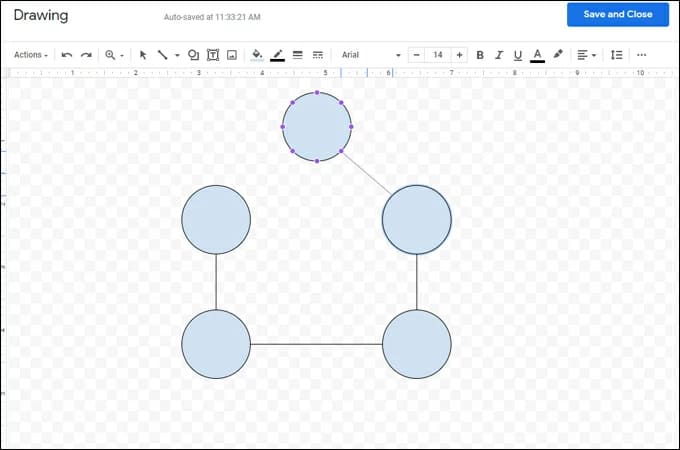Select the horizontal line between bottom circles
The width and height of the screenshot is (680, 450).
point(317,344)
